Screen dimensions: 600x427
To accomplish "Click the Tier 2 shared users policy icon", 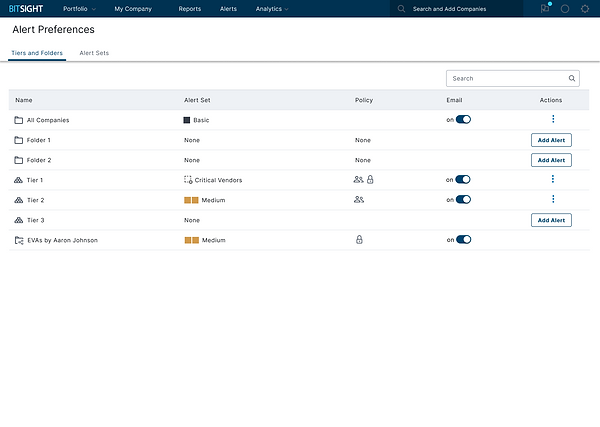I will tap(359, 199).
